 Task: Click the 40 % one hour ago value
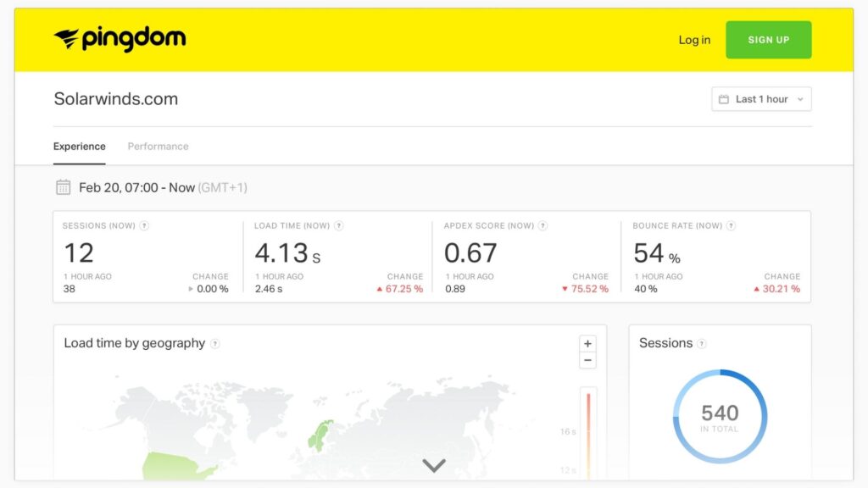point(645,289)
